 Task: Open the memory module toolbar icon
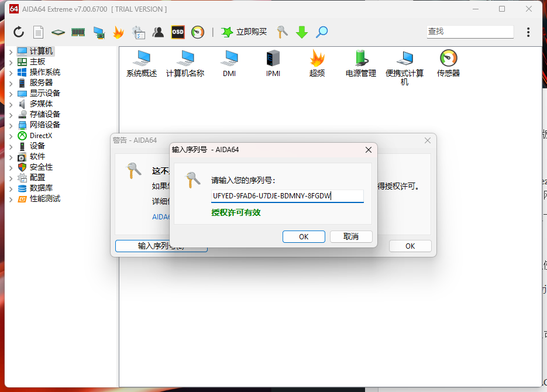(78, 32)
